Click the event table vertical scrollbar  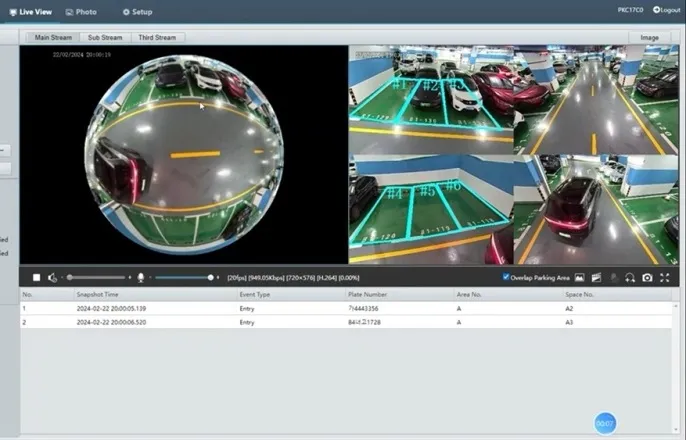click(676, 367)
